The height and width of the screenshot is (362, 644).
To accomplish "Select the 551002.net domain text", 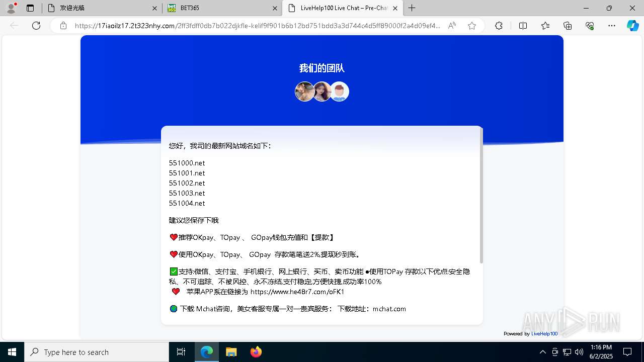I will coord(187,183).
